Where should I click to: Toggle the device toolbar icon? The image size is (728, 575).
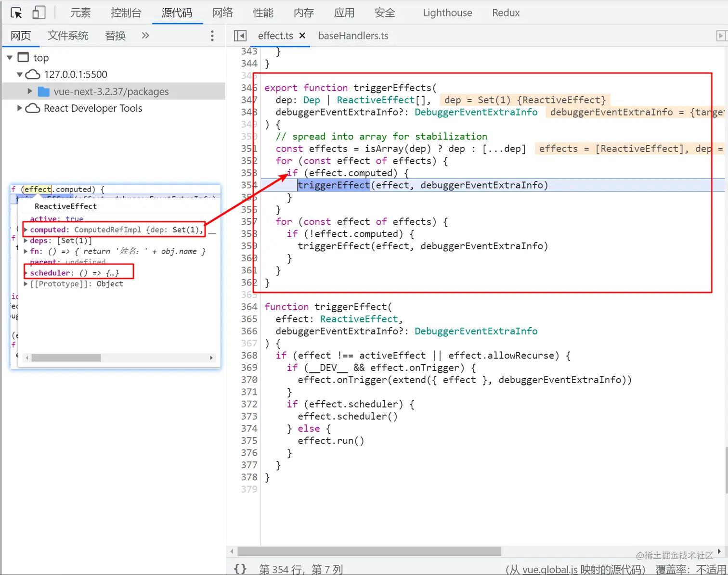pyautogui.click(x=39, y=13)
